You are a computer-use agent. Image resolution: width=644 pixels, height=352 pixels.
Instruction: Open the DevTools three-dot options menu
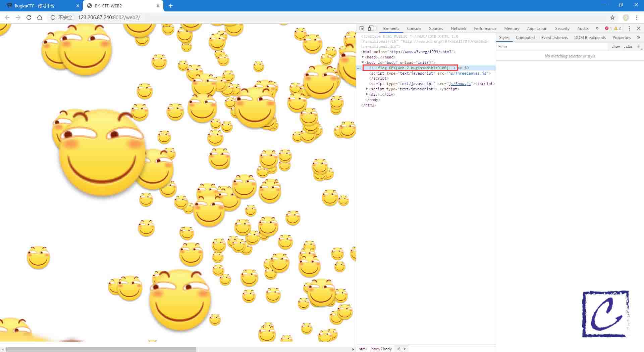tap(629, 29)
